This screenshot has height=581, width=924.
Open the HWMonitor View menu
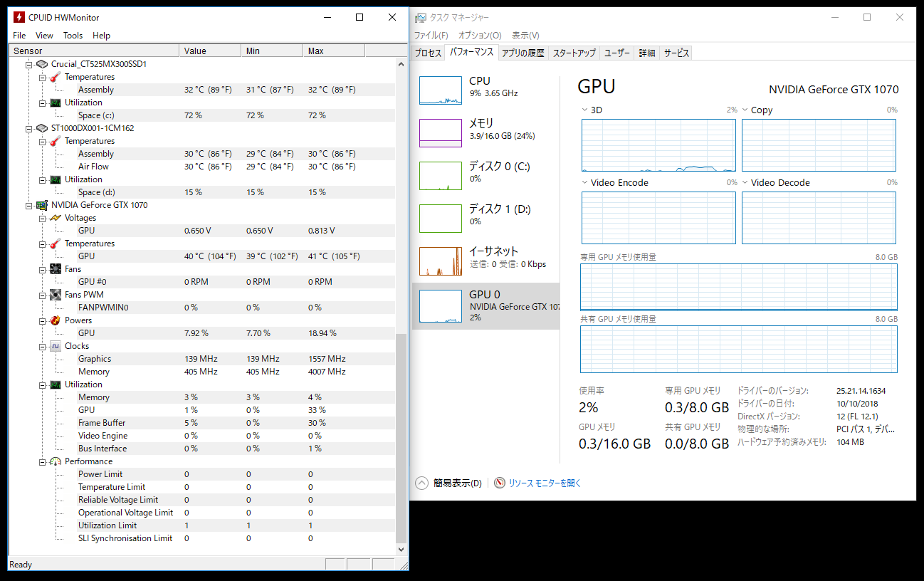[x=44, y=36]
